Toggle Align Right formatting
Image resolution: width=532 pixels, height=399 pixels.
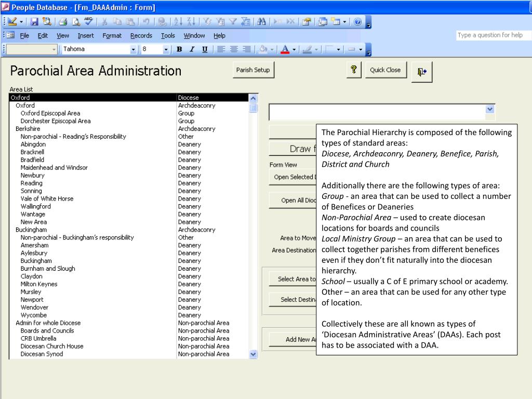tap(247, 49)
